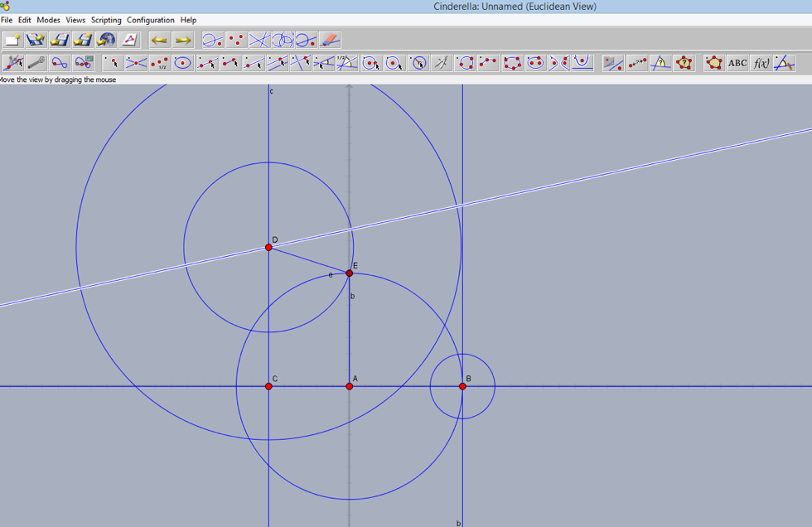Click red point E on canvas
This screenshot has width=812, height=527.
coord(349,273)
